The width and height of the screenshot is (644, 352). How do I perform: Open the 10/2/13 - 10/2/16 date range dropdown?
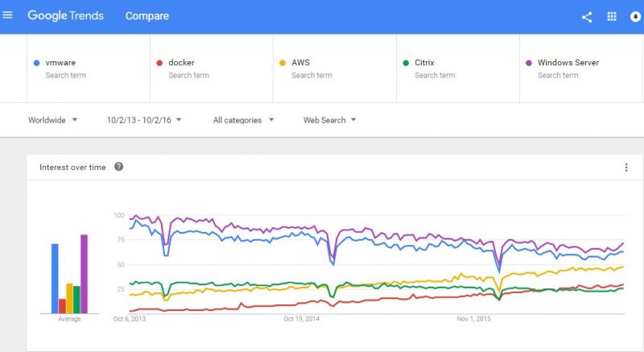point(144,120)
